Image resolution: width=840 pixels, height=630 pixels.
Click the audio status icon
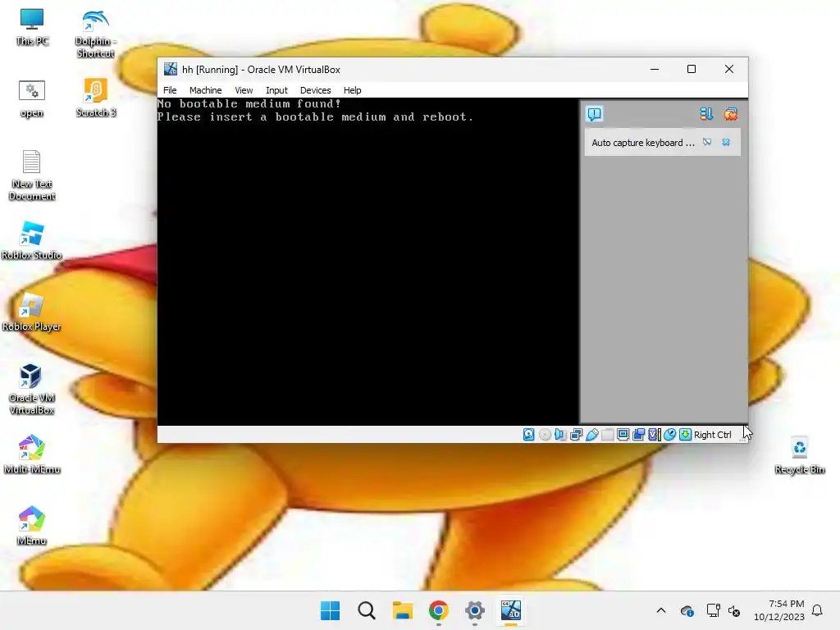pyautogui.click(x=560, y=435)
